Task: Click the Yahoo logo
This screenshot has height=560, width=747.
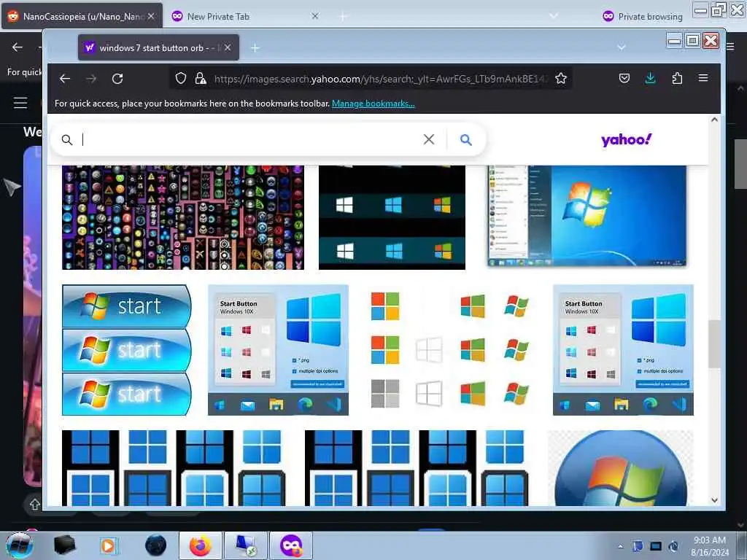Action: (626, 139)
